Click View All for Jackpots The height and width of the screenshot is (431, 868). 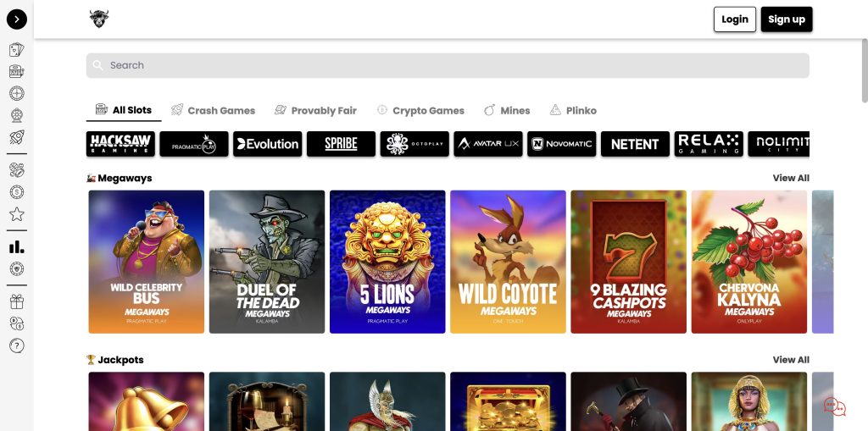pos(791,360)
